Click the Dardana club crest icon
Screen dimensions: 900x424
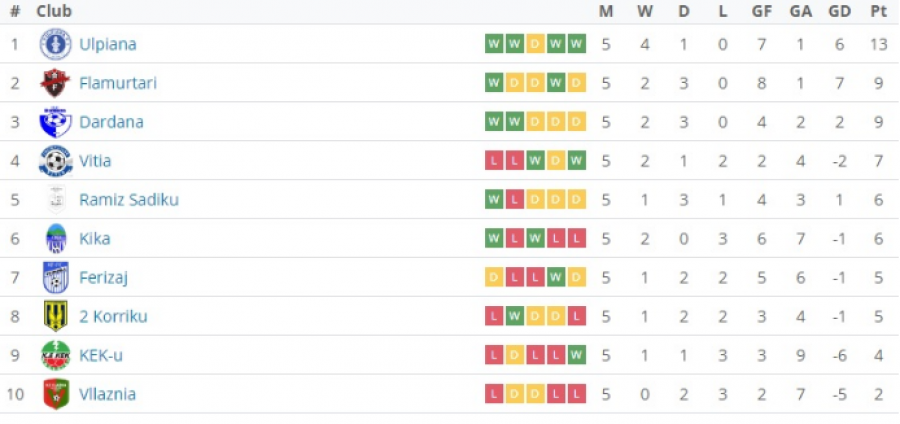click(x=56, y=122)
